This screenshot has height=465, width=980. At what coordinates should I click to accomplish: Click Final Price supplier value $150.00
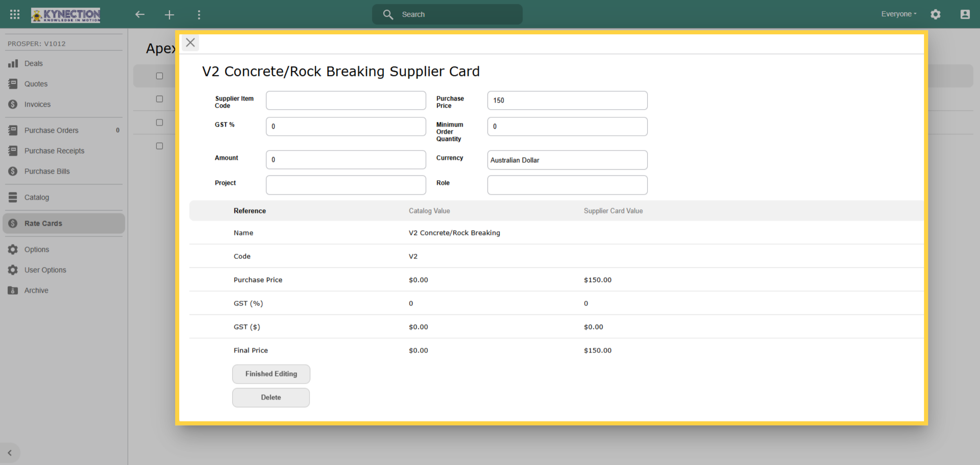(597, 351)
